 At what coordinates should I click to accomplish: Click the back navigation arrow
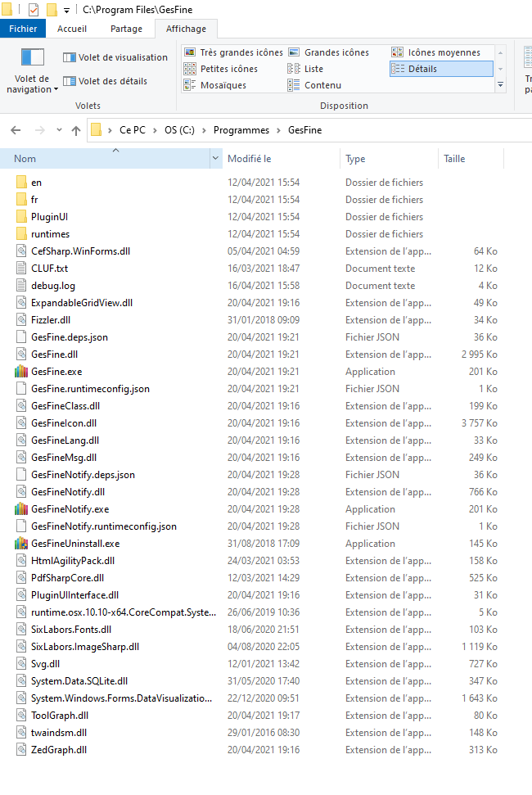pyautogui.click(x=16, y=130)
